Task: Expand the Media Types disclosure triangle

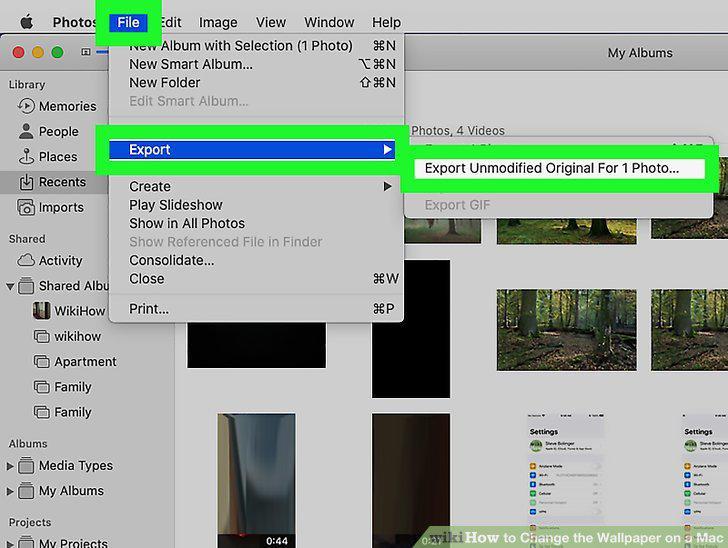Action: (9, 466)
